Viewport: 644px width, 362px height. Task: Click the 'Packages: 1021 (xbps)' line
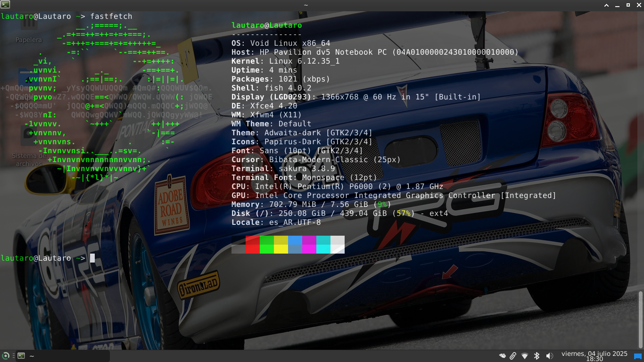click(281, 79)
